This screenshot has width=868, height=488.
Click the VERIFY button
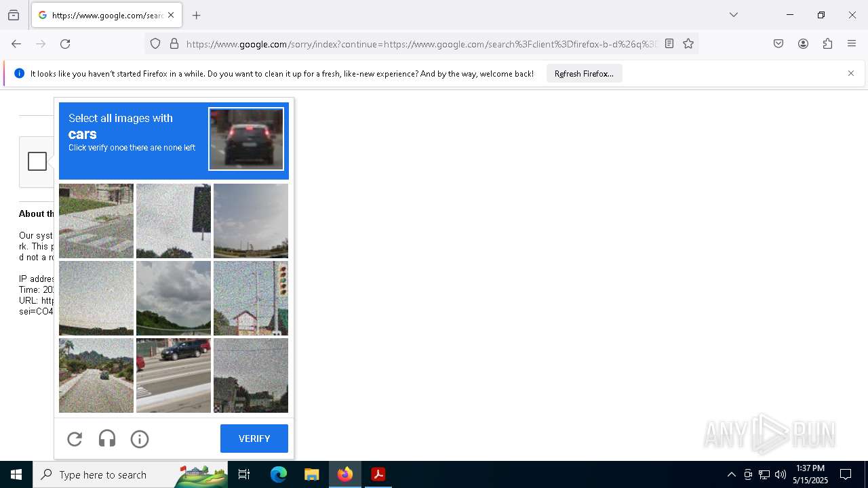pyautogui.click(x=254, y=439)
